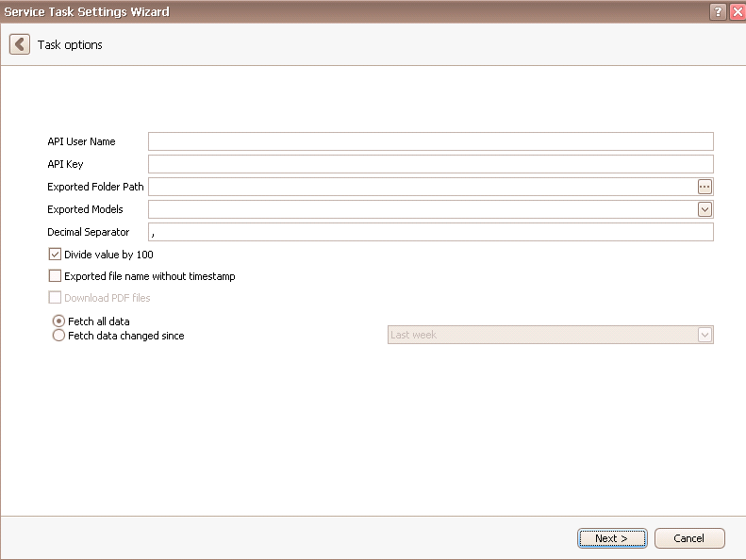
Task: Open the Exported Models combo box
Action: point(431,209)
